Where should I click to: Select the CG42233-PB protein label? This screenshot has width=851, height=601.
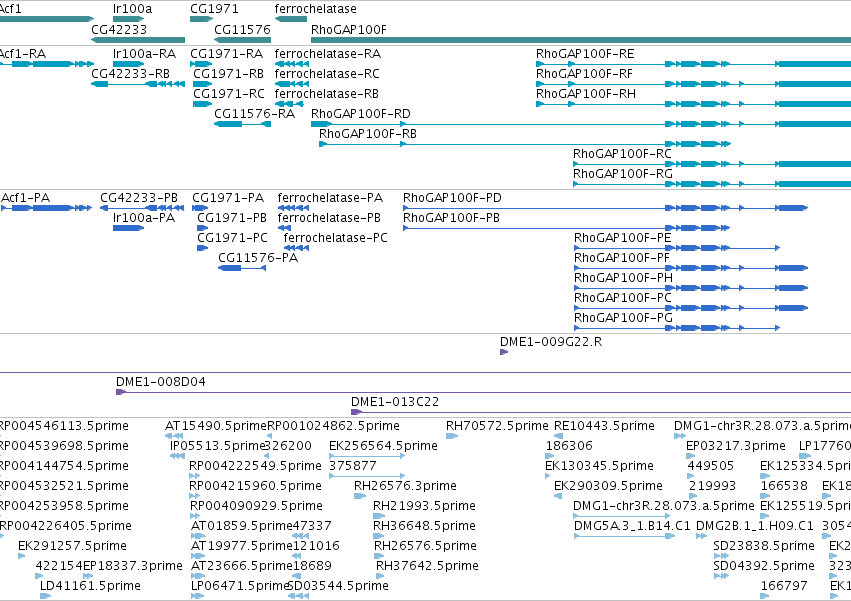pos(139,198)
